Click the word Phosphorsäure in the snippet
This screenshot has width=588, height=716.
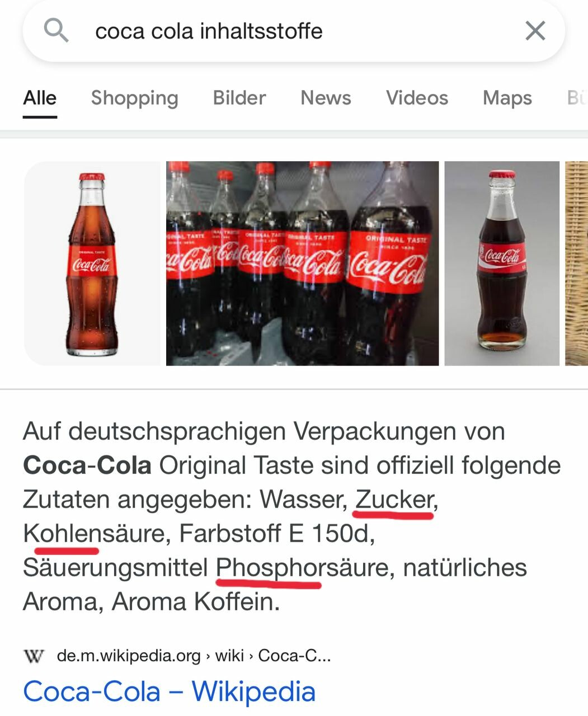302,568
